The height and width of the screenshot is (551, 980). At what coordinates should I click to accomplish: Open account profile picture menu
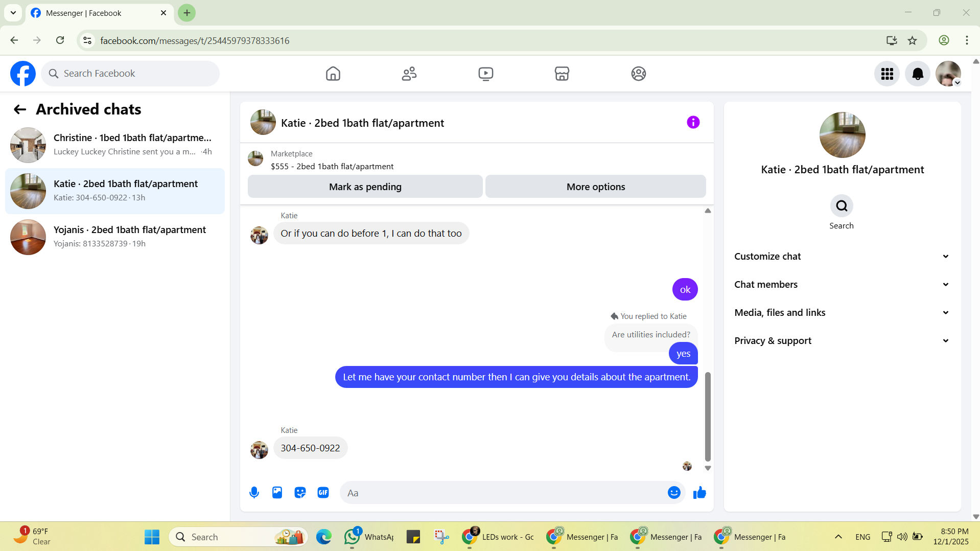pyautogui.click(x=948, y=74)
